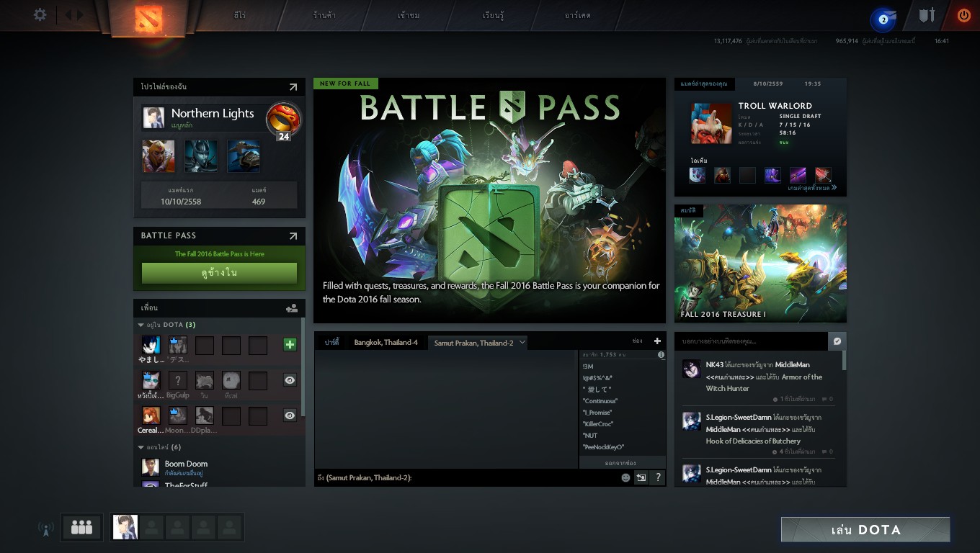Screen dimensions: 980x553
Task: Click the comment icon on NK43's feed post
Action: click(826, 399)
